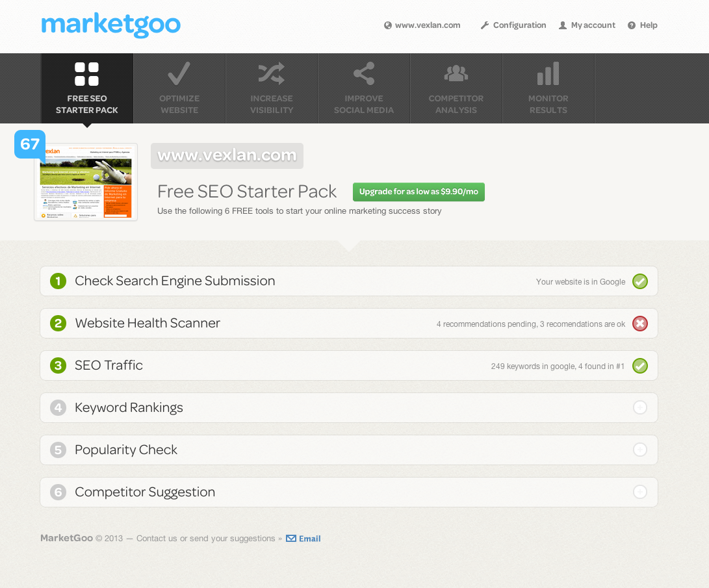This screenshot has width=709, height=588.
Task: Click the question mark Help icon
Action: pos(631,25)
